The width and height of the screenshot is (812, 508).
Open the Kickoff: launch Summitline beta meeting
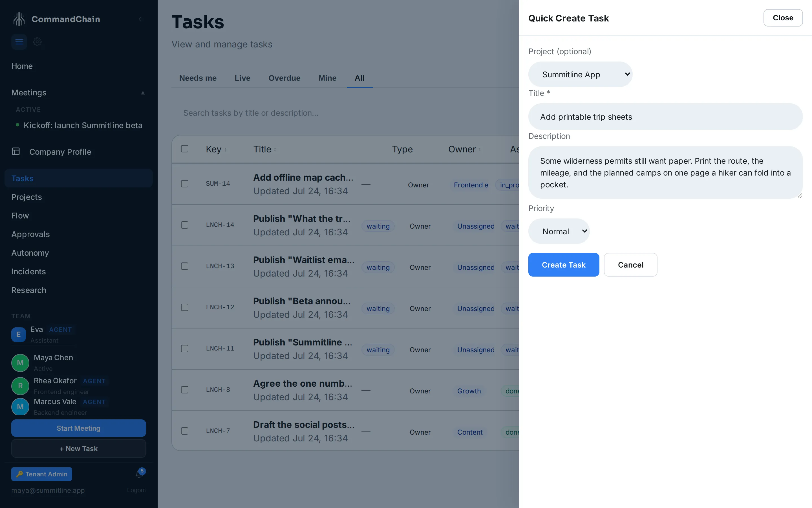83,125
